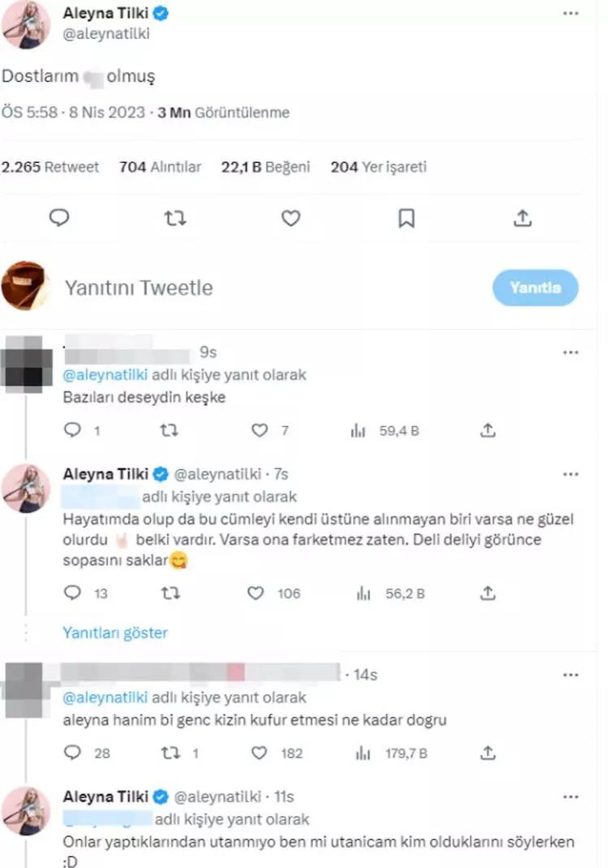608x868 pixels.
Task: Open the options menu on the 9s reply
Action: [571, 352]
